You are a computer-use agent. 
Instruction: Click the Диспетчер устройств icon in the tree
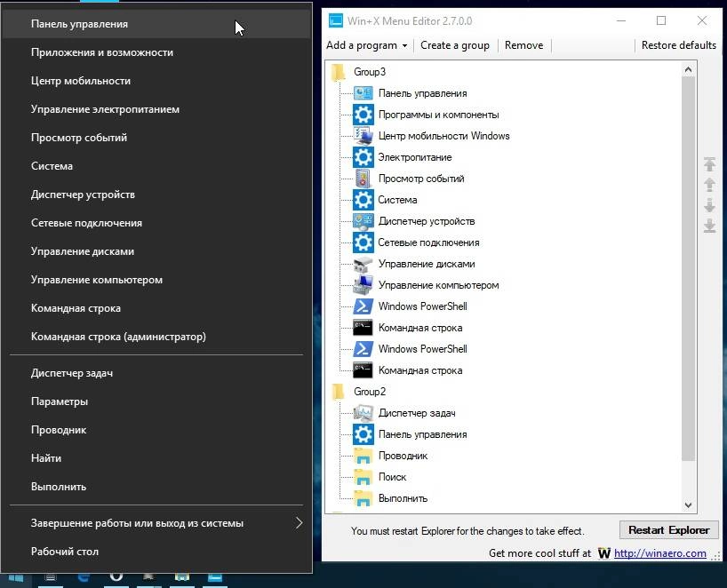coord(363,221)
